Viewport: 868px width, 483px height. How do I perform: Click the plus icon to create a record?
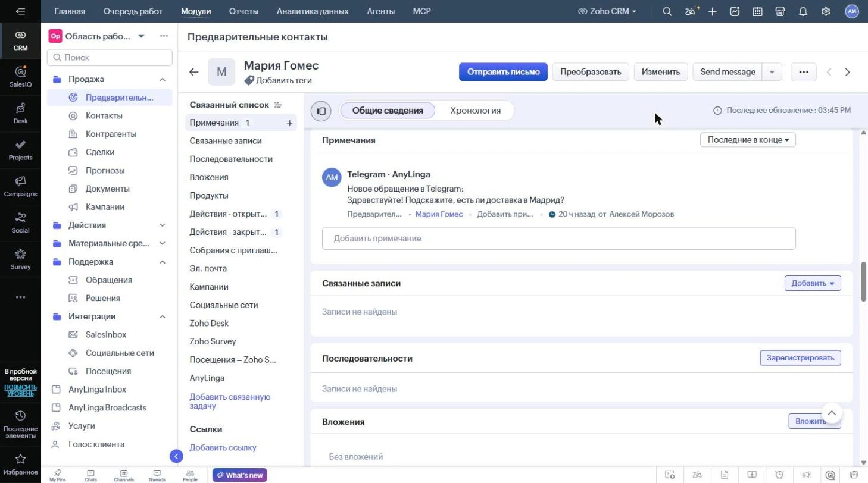(x=713, y=11)
